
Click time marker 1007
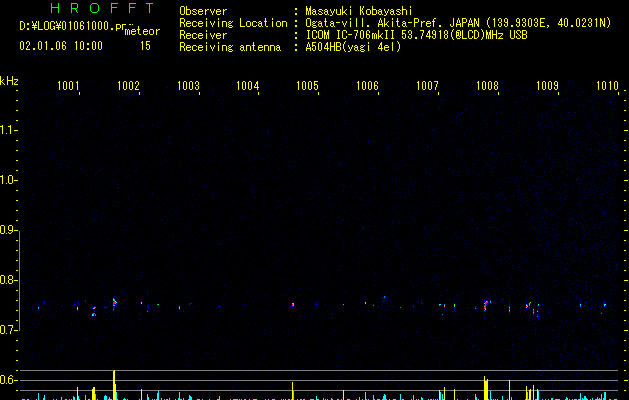pos(427,85)
